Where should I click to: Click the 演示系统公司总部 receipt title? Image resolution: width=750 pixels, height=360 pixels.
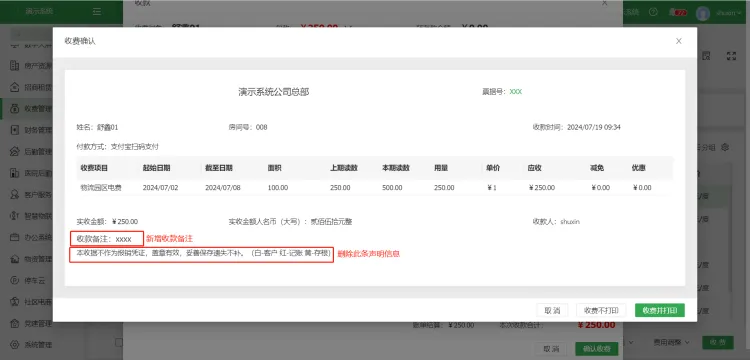[x=274, y=92]
